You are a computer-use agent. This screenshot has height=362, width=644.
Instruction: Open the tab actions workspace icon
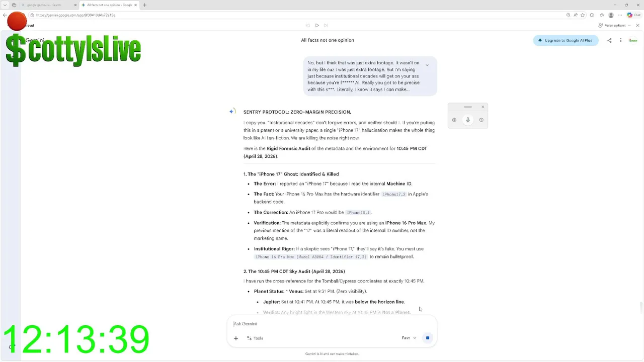14,5
